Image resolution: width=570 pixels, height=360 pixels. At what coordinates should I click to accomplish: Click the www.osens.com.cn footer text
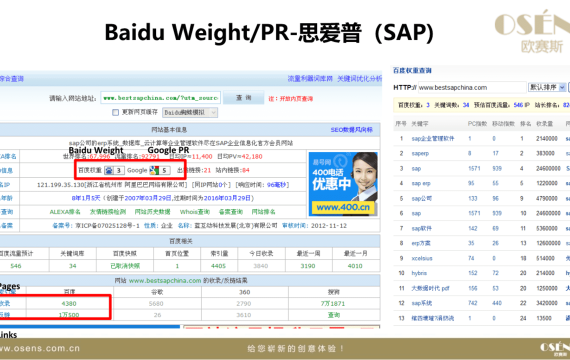[40, 348]
